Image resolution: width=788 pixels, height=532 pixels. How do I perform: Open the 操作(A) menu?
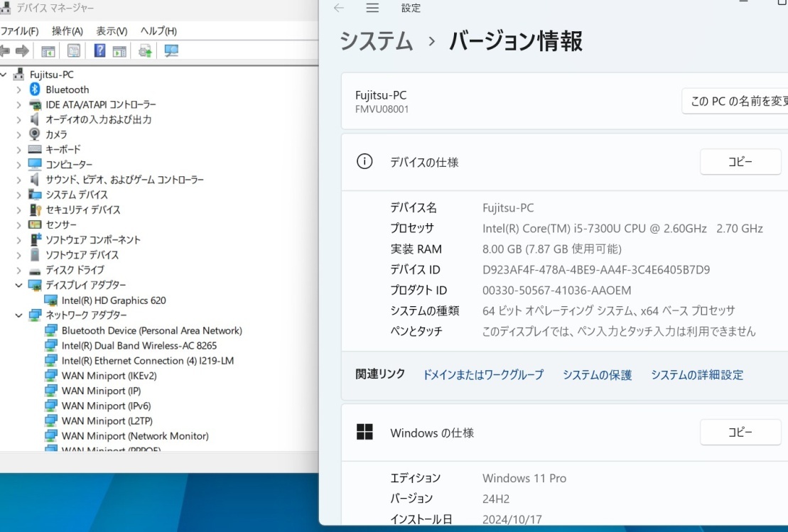[68, 31]
